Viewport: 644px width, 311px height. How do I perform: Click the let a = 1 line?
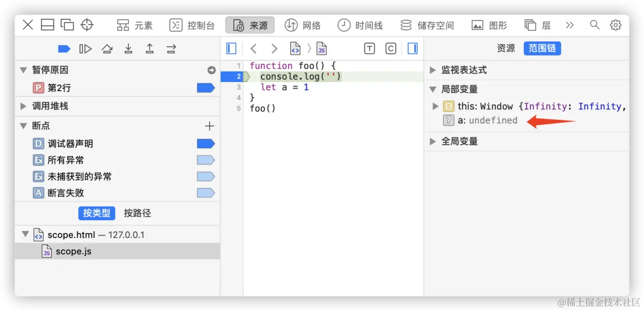click(x=285, y=87)
